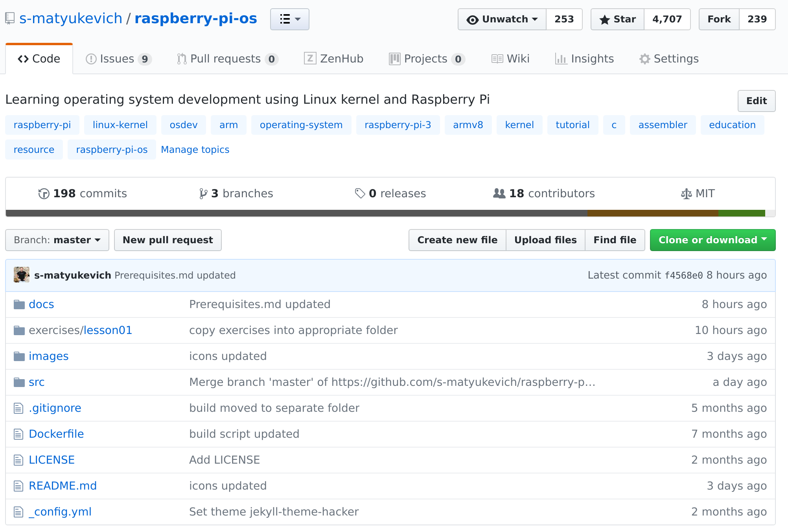Image resolution: width=788 pixels, height=532 pixels.
Task: Expand Clone or download menu
Action: [x=713, y=240]
